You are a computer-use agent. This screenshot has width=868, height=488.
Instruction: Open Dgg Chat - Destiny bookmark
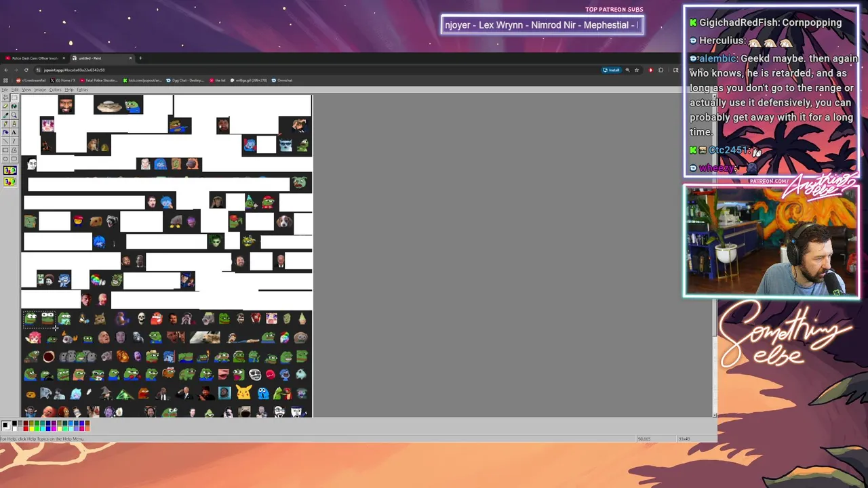[x=185, y=80]
